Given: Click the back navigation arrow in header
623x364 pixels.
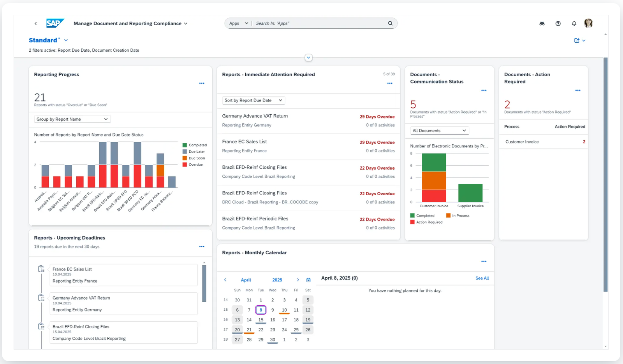Looking at the screenshot, I should tap(36, 24).
